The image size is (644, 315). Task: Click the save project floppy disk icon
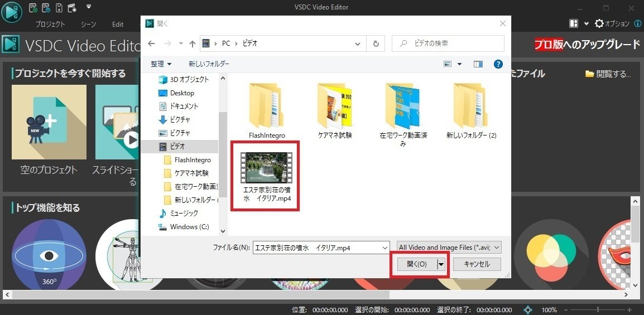[59, 7]
